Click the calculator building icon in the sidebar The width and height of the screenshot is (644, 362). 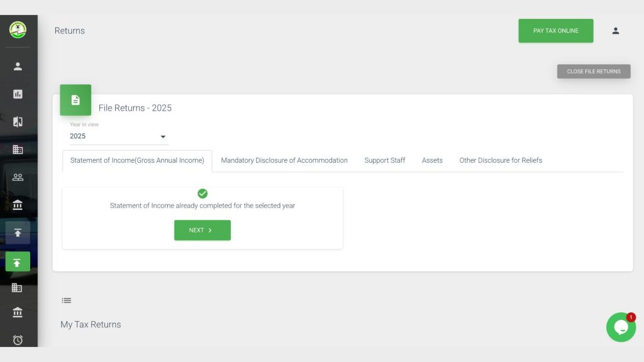coord(18,150)
